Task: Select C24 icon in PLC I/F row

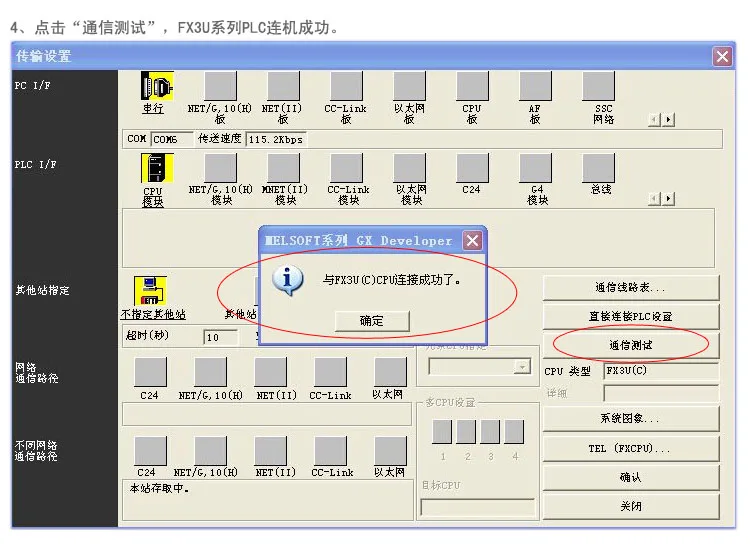Action: pos(473,168)
